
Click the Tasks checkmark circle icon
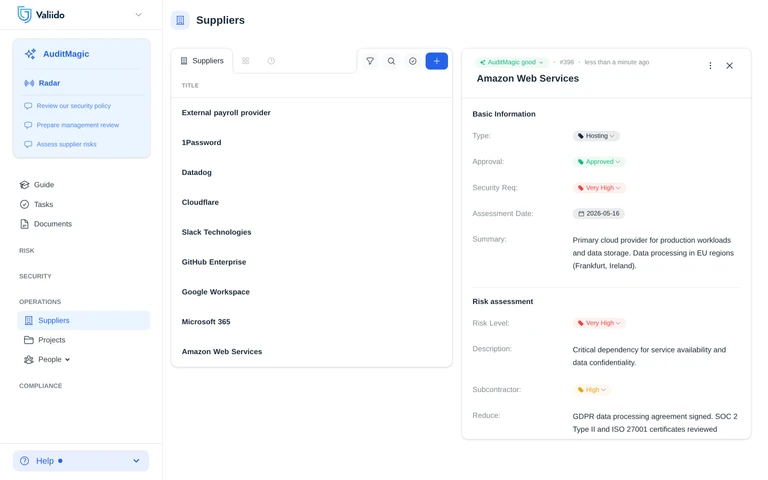point(24,204)
